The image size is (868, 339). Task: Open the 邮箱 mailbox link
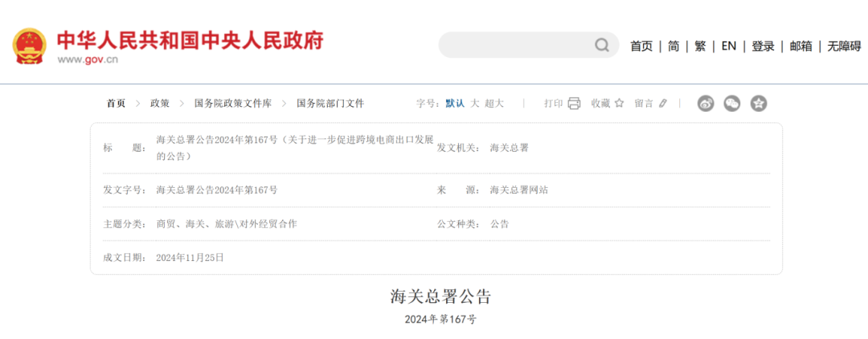800,47
